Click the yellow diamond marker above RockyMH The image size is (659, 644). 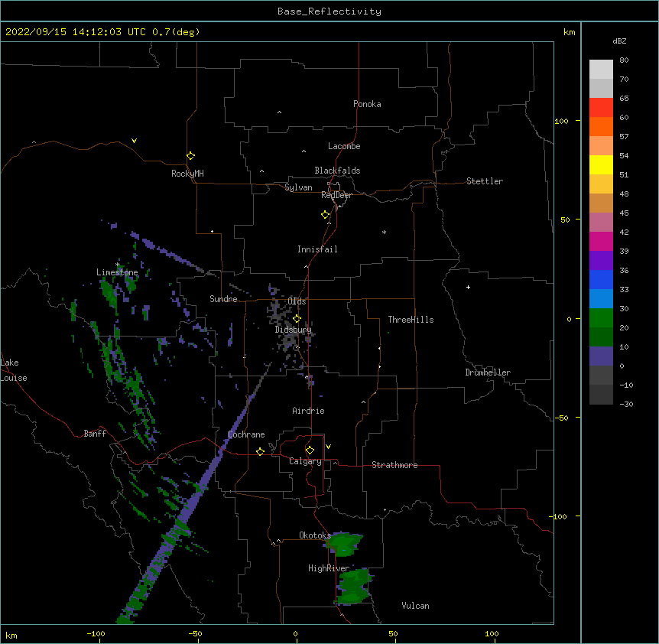point(191,156)
